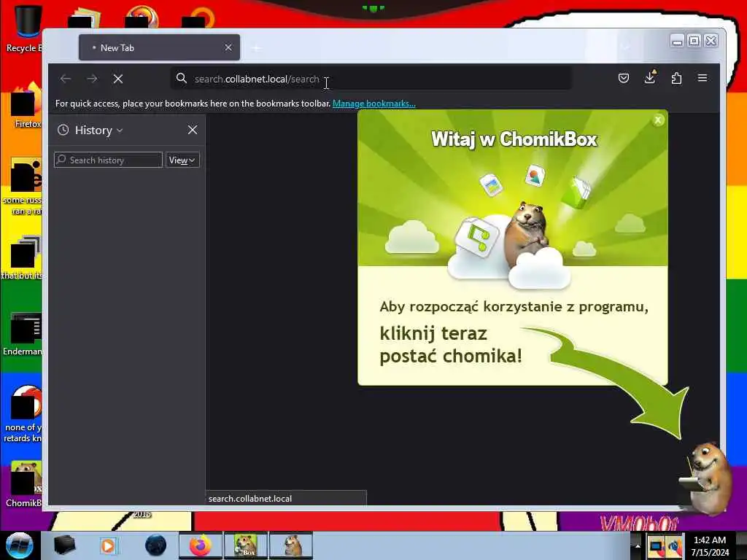Open the Pocket save icon in toolbar
747x560 pixels.
(624, 78)
